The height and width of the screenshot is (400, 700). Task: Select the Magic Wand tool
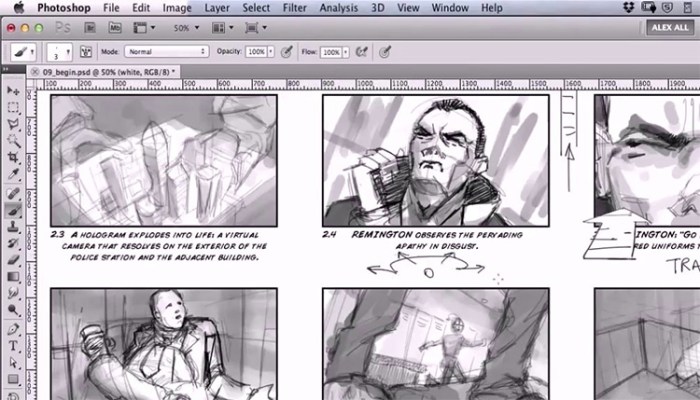click(x=13, y=141)
